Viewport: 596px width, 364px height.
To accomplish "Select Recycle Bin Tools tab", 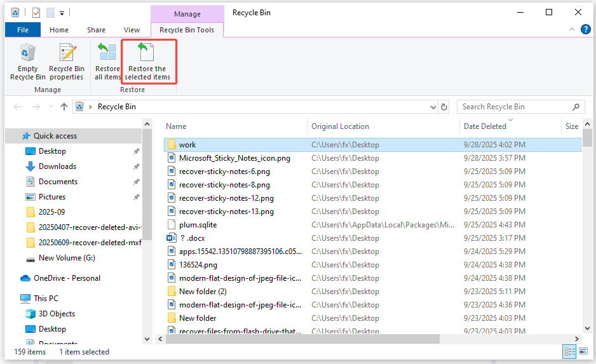I will (x=187, y=30).
